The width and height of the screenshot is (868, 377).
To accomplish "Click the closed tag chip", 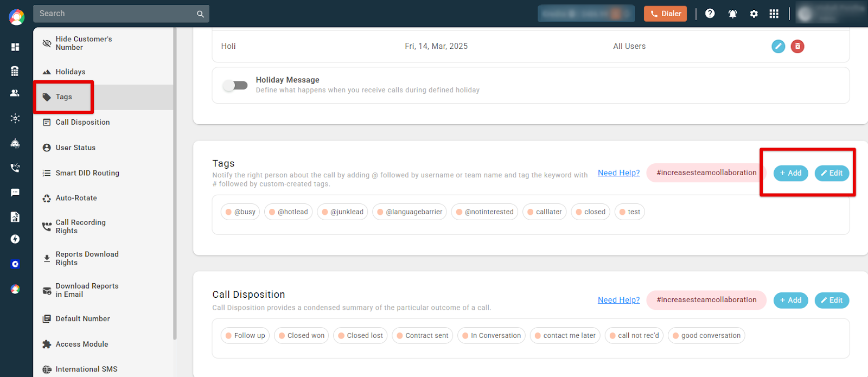I will (591, 212).
